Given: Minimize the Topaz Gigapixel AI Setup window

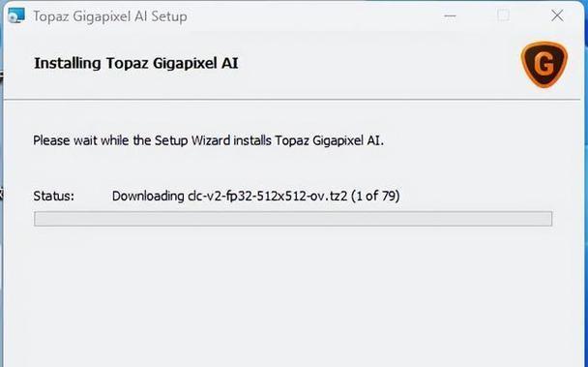Looking at the screenshot, I should coord(450,16).
